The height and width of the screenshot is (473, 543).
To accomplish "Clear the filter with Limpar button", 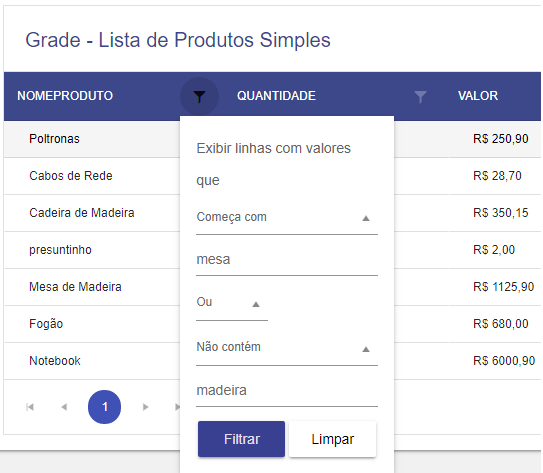I will click(332, 439).
